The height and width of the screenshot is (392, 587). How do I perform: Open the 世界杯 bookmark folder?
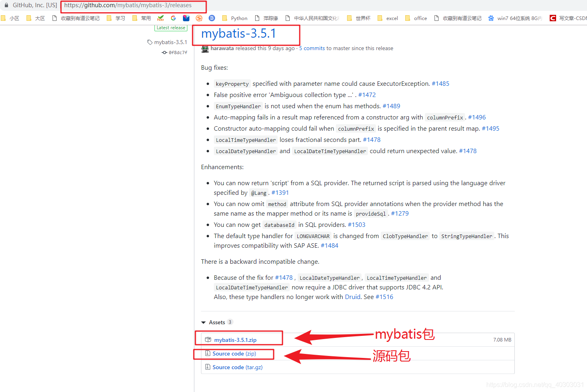[x=359, y=18]
